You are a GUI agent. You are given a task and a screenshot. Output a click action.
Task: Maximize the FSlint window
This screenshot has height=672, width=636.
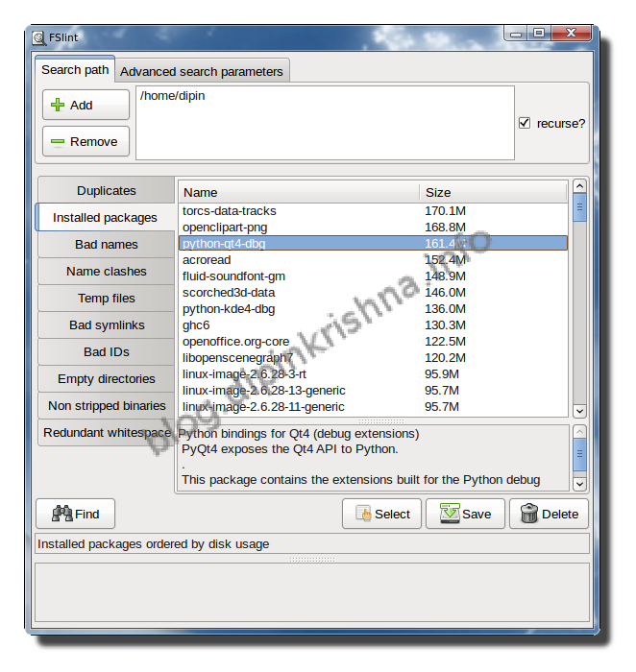(x=539, y=33)
